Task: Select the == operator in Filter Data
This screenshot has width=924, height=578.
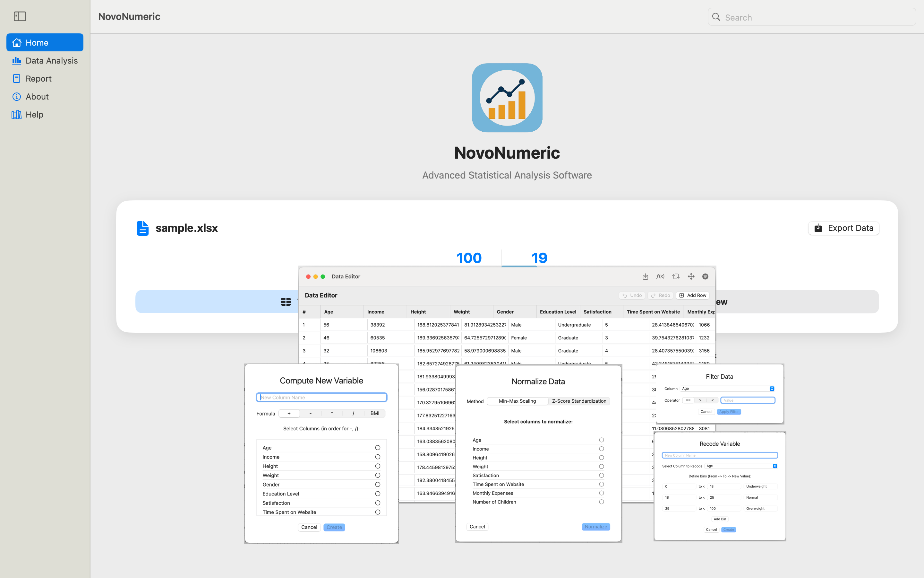Action: pyautogui.click(x=688, y=400)
